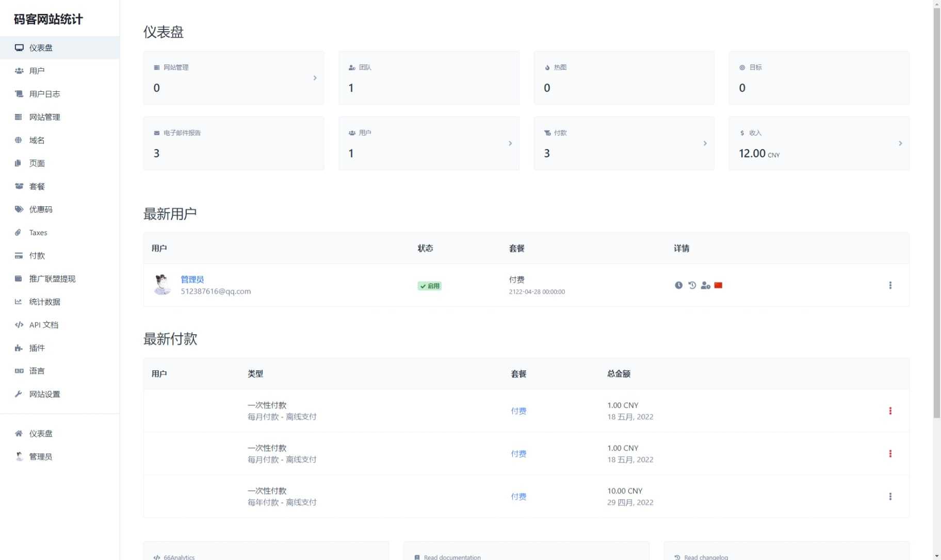The image size is (941, 560).
Task: Click the API 文档 code icon
Action: coord(19,325)
